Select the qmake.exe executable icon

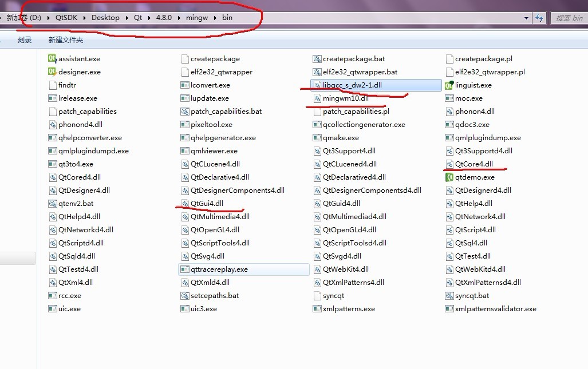click(317, 138)
